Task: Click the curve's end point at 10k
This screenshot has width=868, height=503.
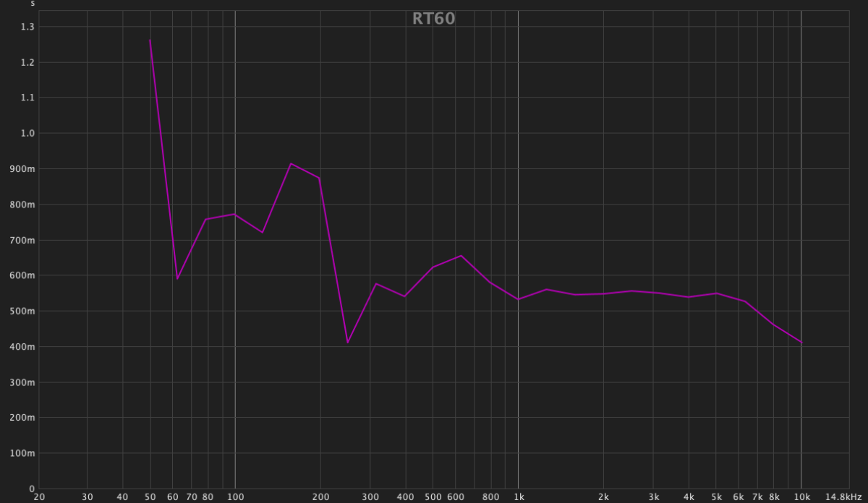Action: coord(801,343)
